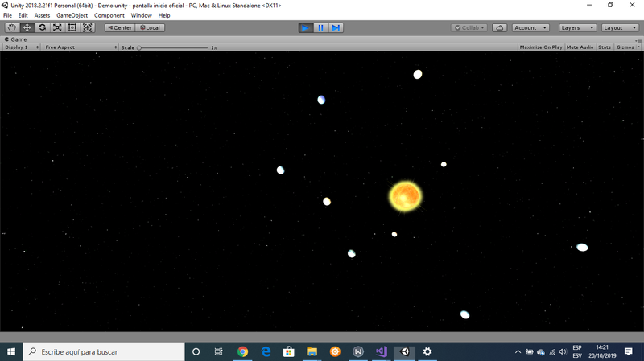Select the Rotate tool
The width and height of the screenshot is (644, 361).
[x=42, y=27]
